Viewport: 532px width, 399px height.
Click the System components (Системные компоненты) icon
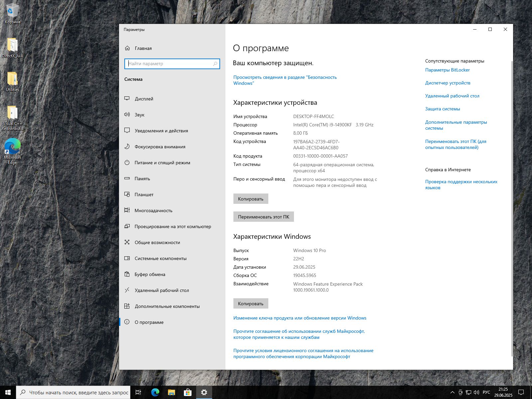point(127,258)
